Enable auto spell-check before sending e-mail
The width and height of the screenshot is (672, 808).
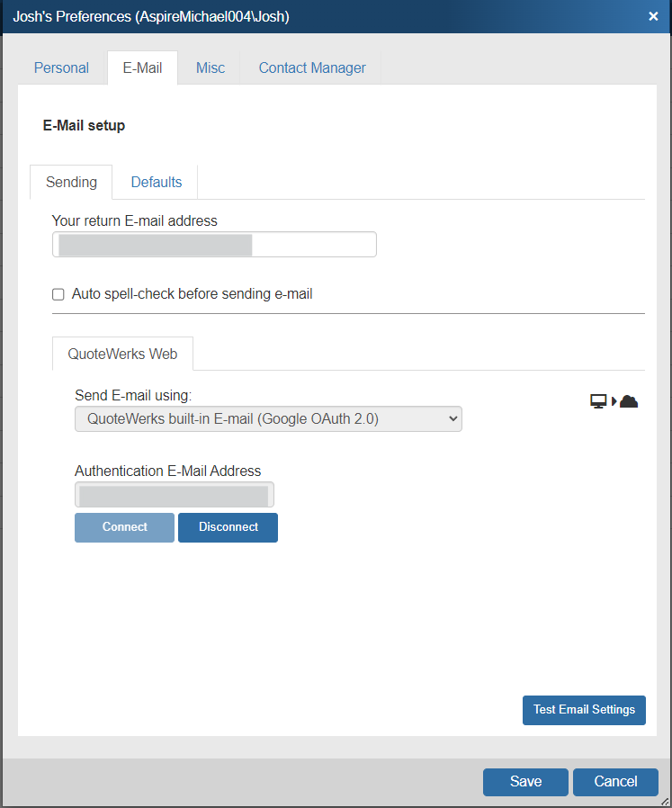58,294
